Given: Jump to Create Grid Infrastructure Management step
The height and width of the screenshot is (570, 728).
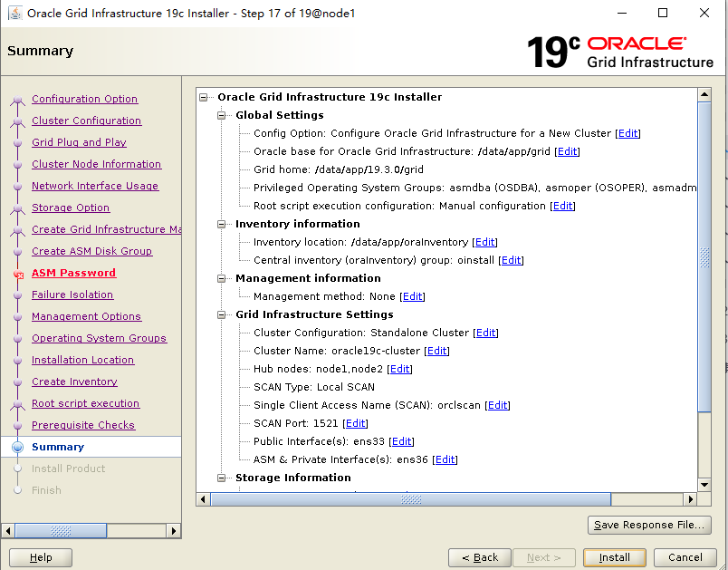Looking at the screenshot, I should (x=106, y=229).
